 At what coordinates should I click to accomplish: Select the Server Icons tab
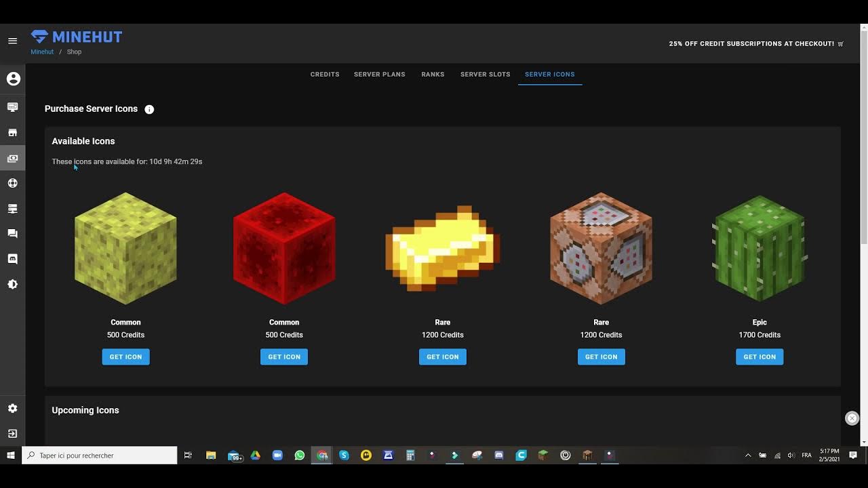click(x=550, y=75)
